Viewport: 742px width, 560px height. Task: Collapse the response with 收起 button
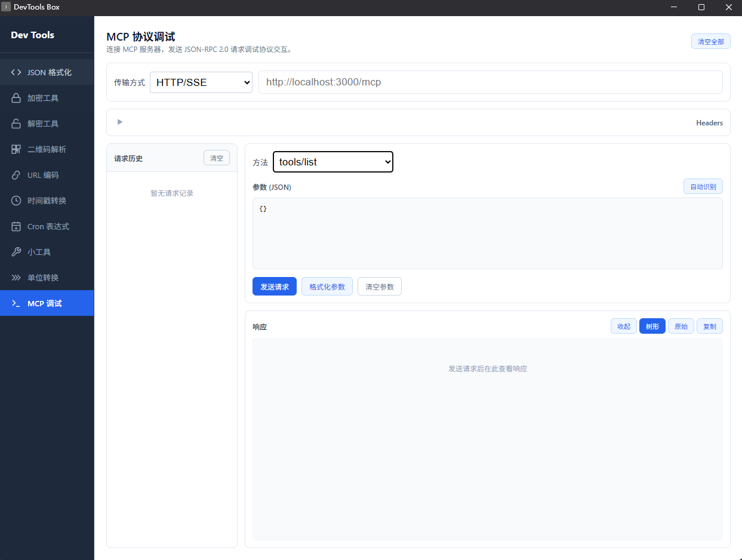[x=624, y=327]
